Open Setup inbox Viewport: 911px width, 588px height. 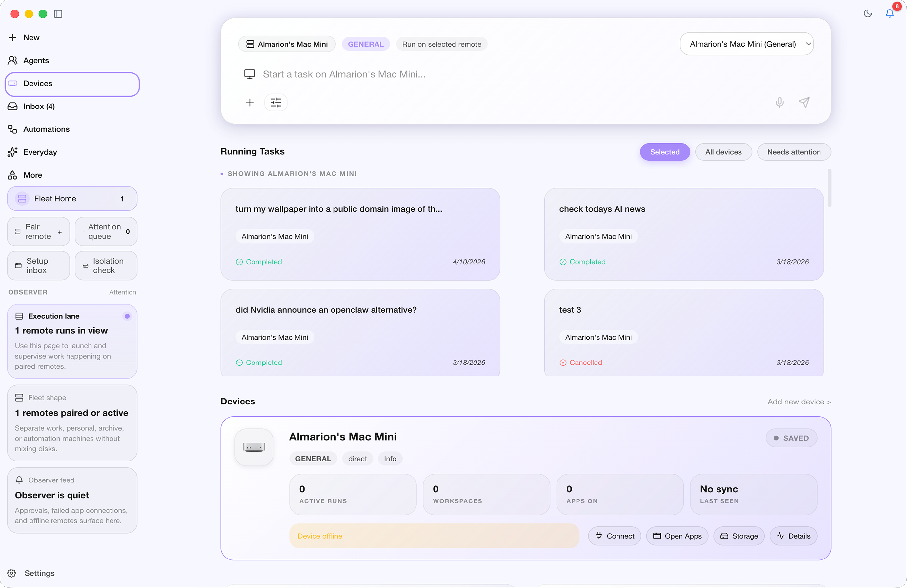(39, 265)
